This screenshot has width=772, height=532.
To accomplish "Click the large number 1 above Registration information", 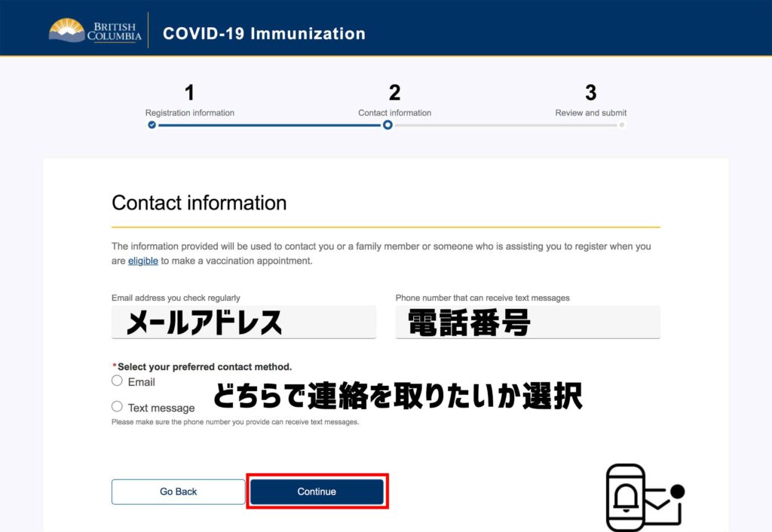I will [189, 93].
